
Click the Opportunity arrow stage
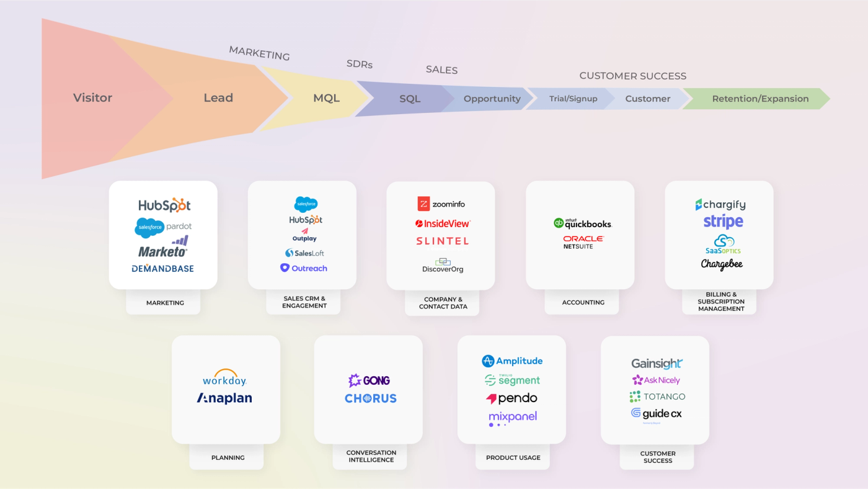(492, 99)
